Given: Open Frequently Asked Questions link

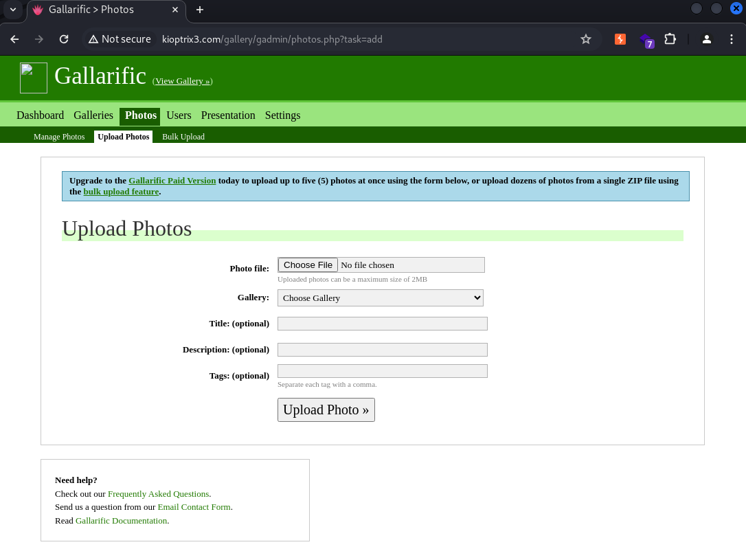Looking at the screenshot, I should point(159,494).
